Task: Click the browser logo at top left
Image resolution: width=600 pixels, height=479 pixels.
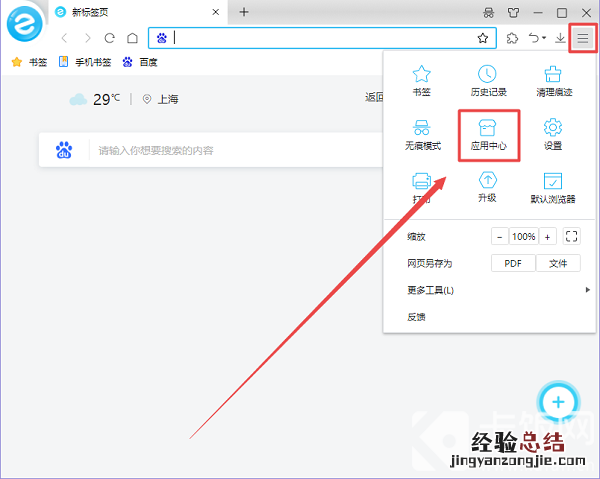Action: 25,24
